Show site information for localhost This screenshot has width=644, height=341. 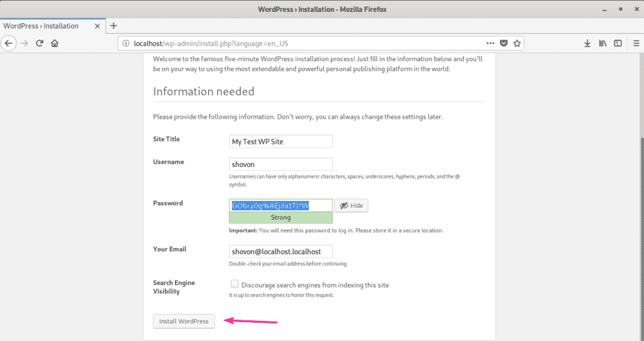tap(126, 43)
